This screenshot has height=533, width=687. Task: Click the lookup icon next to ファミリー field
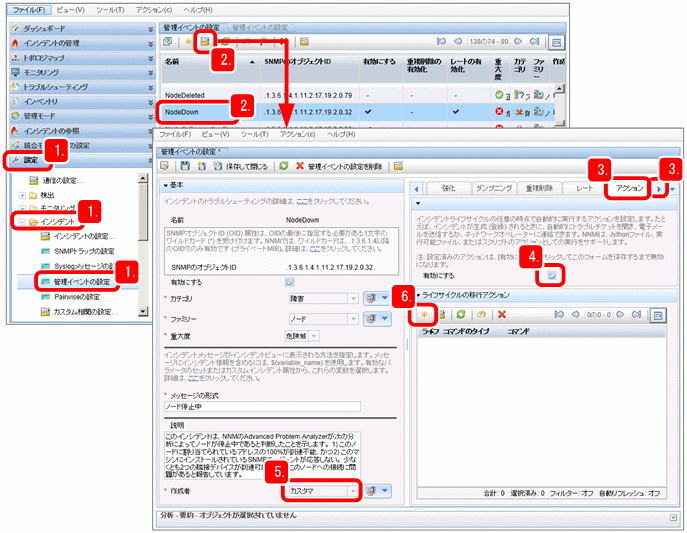click(x=376, y=318)
